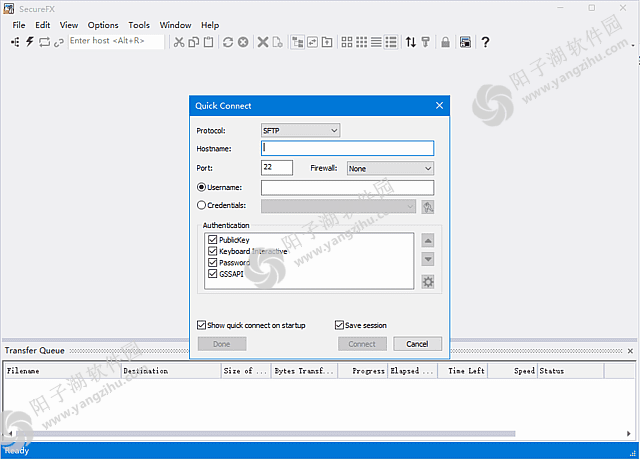The width and height of the screenshot is (640, 460).
Task: Toggle the Save session checkbox
Action: [339, 325]
